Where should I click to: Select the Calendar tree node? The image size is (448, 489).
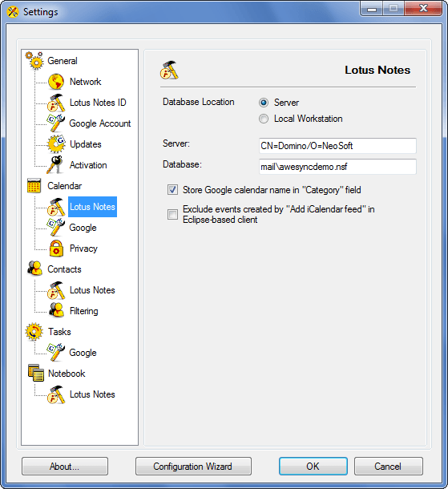coord(65,186)
